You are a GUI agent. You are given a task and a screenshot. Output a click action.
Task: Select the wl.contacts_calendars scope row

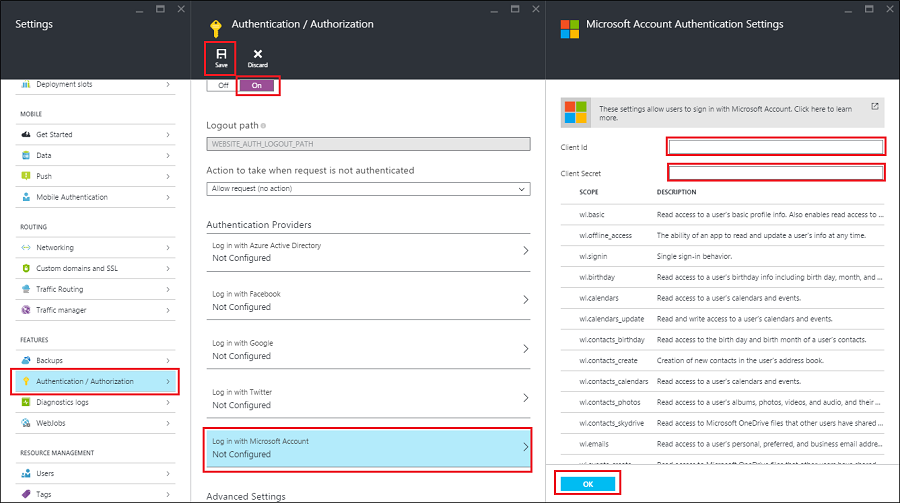[722, 381]
